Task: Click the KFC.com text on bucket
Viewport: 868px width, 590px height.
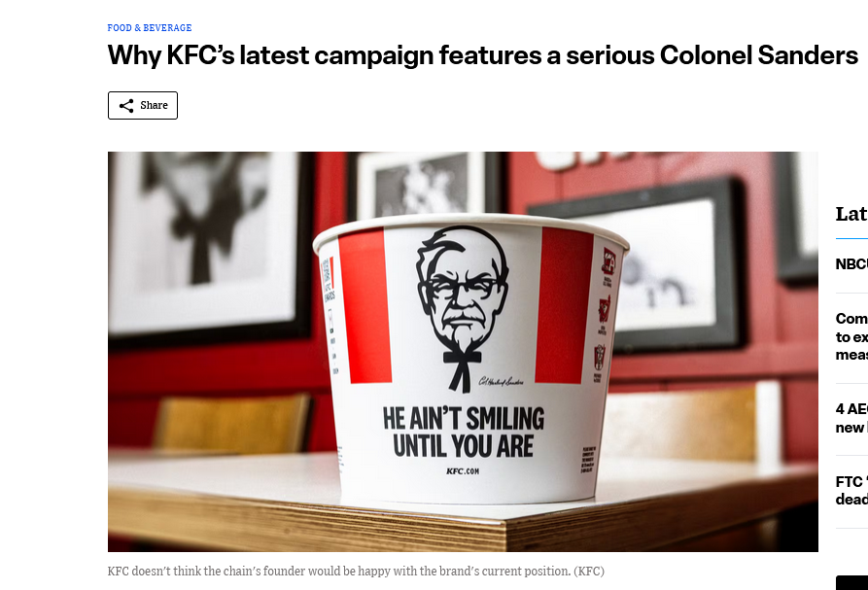Action: [x=463, y=471]
